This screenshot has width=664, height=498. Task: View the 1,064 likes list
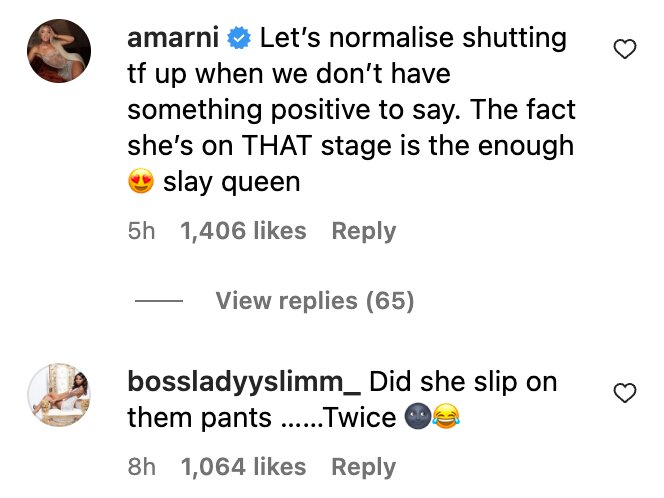243,467
